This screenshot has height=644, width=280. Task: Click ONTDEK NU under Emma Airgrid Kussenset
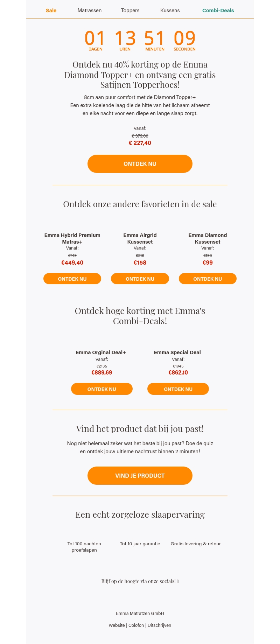140,279
